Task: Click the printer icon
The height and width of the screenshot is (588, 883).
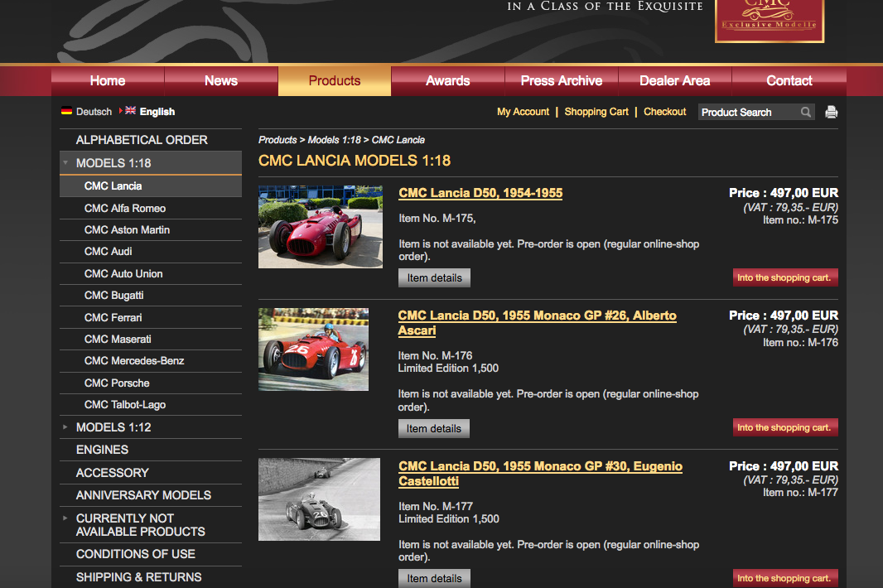Action: coord(831,112)
